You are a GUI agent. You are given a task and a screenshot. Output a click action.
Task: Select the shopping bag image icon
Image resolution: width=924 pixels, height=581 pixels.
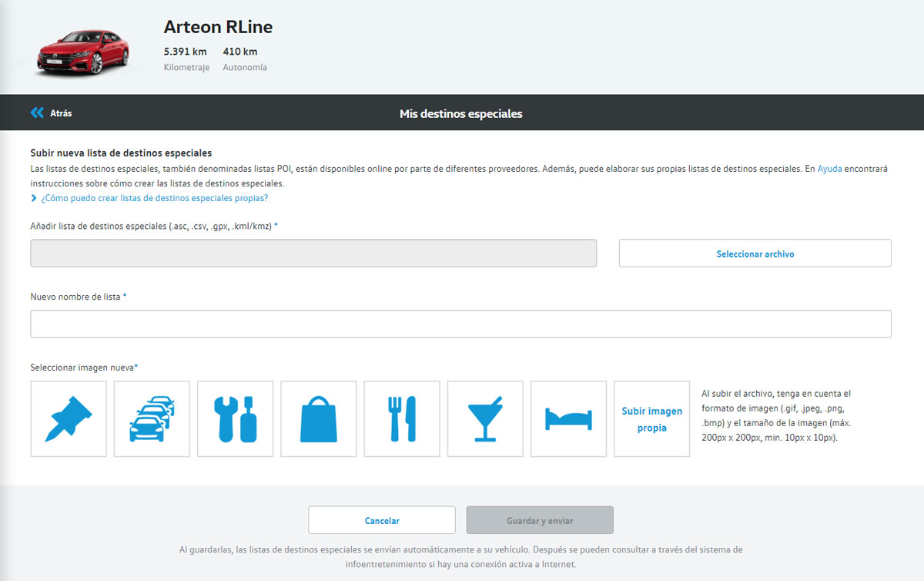[x=318, y=419]
